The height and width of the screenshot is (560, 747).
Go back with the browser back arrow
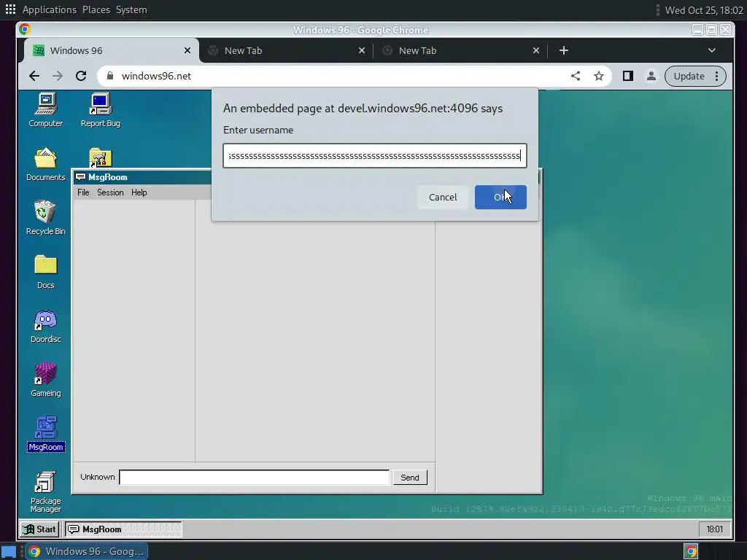[34, 76]
